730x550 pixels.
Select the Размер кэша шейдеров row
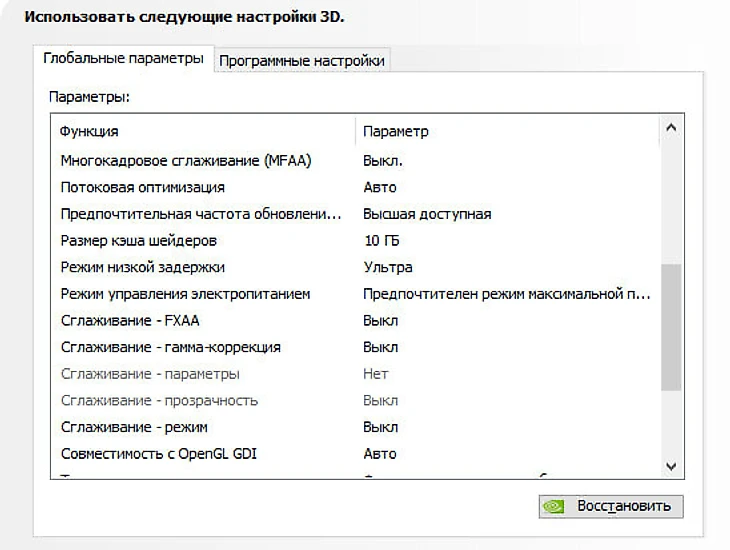pyautogui.click(x=138, y=241)
